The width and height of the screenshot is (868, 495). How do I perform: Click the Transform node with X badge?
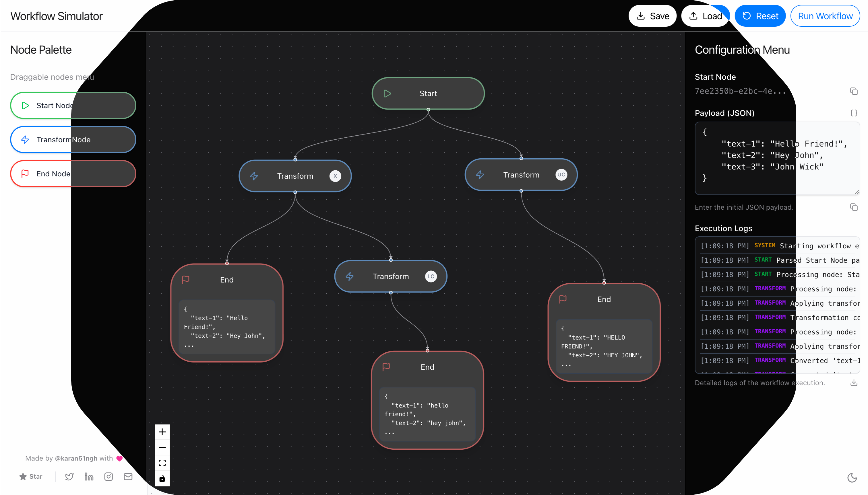[x=295, y=176]
